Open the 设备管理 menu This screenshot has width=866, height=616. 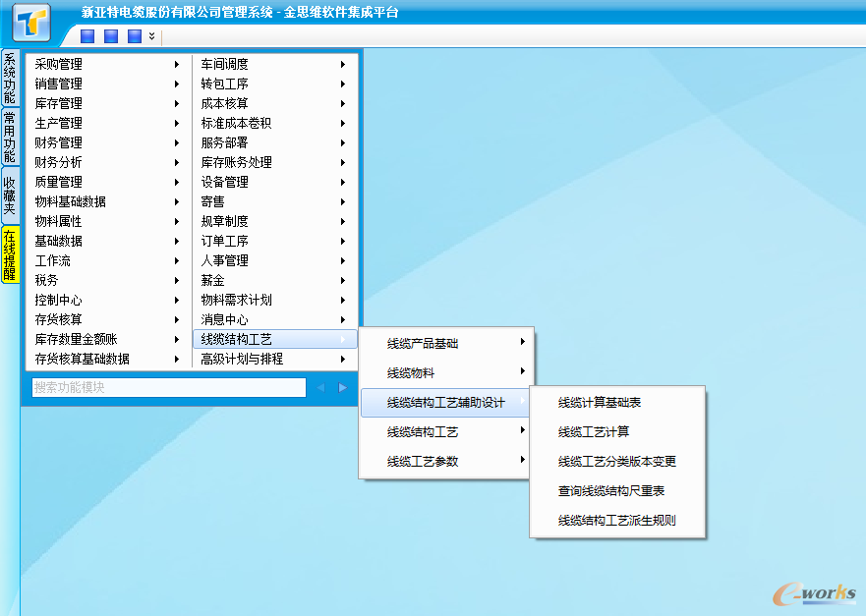[x=275, y=182]
